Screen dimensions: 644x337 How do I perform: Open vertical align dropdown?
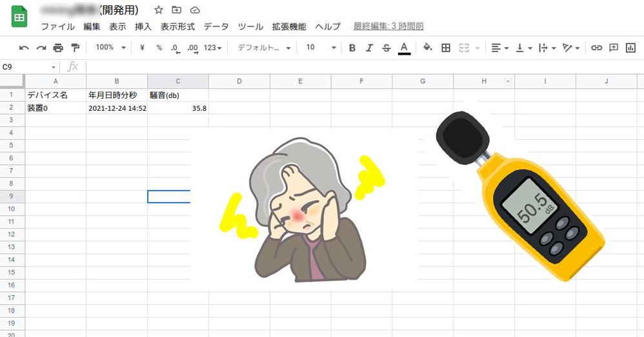click(x=524, y=48)
